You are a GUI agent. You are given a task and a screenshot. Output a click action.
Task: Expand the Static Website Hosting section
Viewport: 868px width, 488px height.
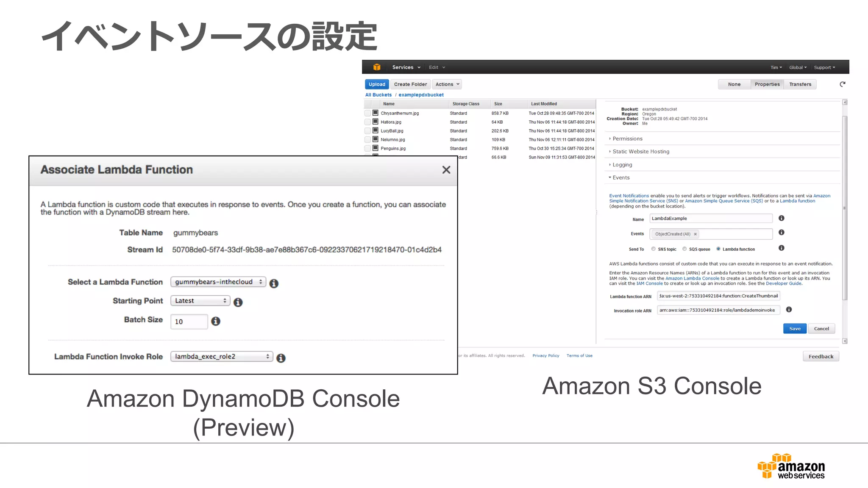click(x=641, y=152)
